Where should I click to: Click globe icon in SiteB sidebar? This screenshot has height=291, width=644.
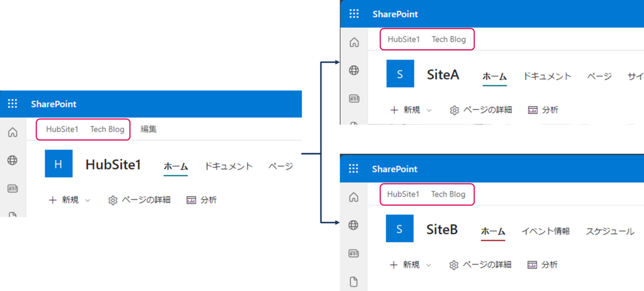click(354, 225)
